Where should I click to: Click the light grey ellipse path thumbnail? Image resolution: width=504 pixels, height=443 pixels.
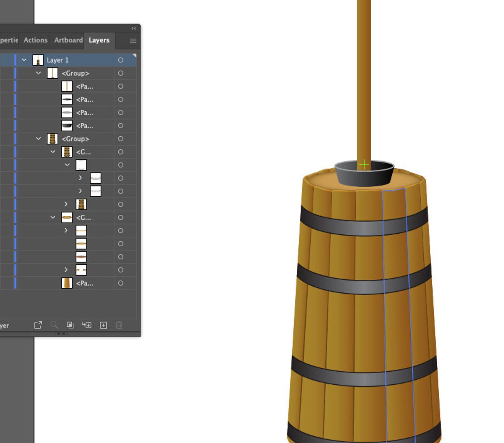tap(67, 113)
